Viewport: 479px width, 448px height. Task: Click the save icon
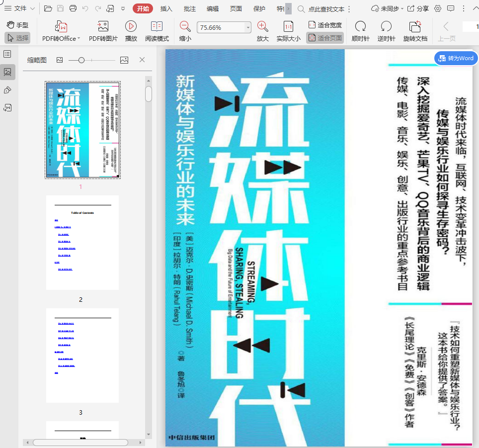click(x=61, y=8)
